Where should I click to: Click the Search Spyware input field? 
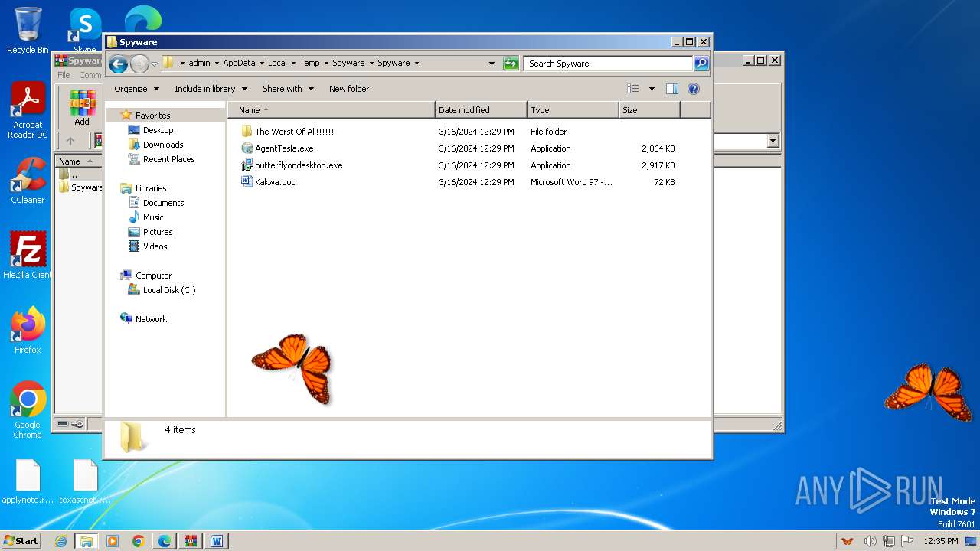coord(609,64)
